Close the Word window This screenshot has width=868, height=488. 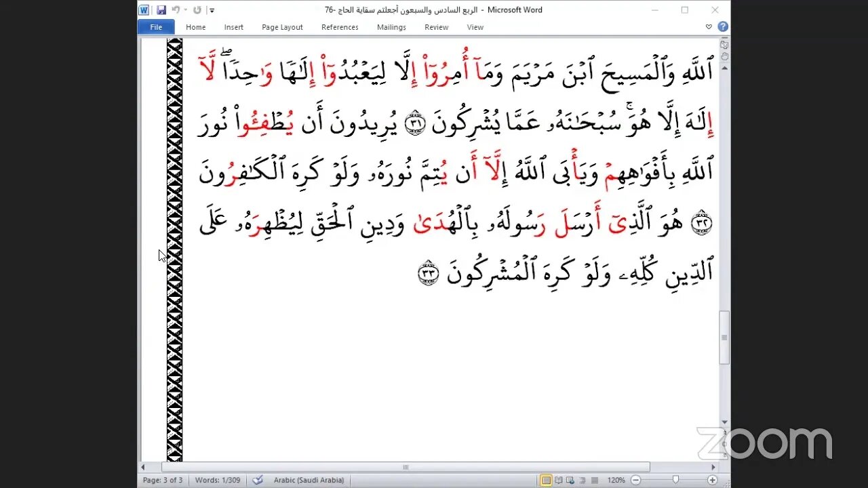tap(715, 10)
